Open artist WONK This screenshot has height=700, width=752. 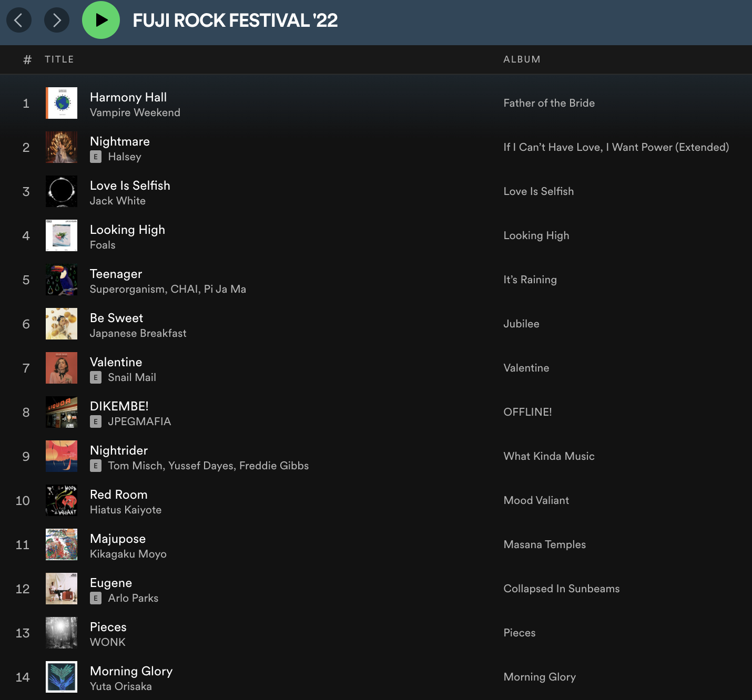(x=108, y=642)
